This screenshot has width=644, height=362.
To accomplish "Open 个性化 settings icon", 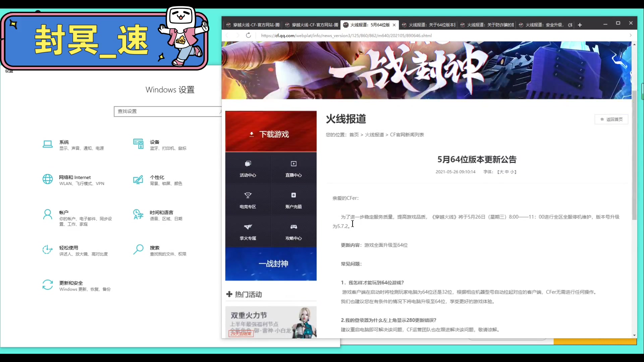I will [138, 180].
